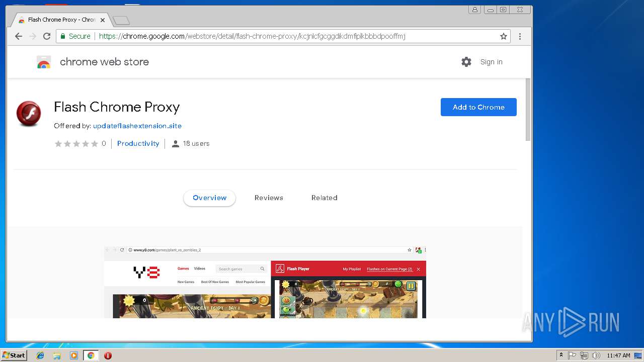The image size is (644, 362).
Task: Click the Chrome Web Store logo
Action: click(x=44, y=62)
